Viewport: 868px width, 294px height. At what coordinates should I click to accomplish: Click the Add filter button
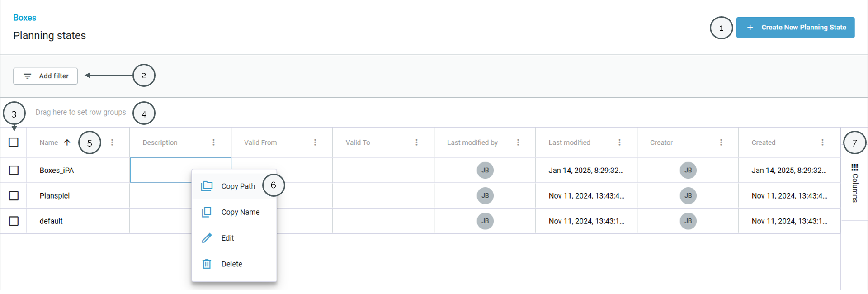tap(46, 76)
